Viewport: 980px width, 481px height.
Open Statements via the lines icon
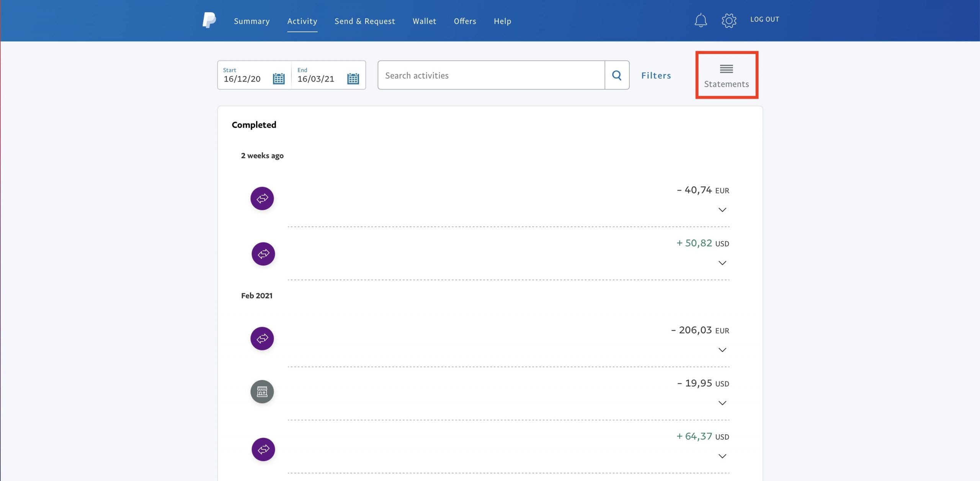(x=726, y=69)
